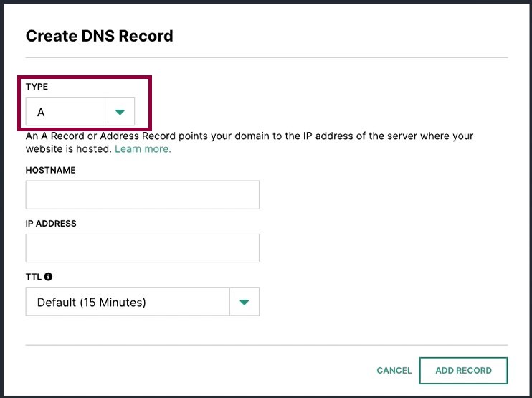Click the IP ADDRESS field label
The height and width of the screenshot is (398, 532).
click(51, 223)
